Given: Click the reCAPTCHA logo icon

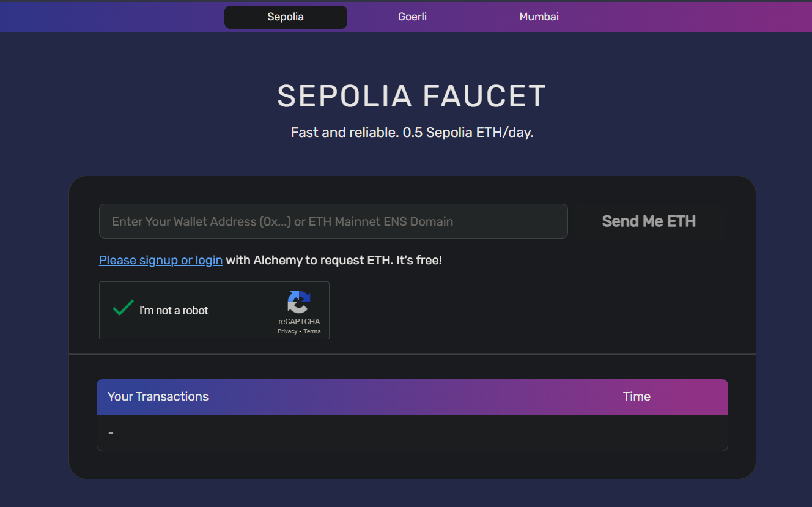Looking at the screenshot, I should coord(299,302).
